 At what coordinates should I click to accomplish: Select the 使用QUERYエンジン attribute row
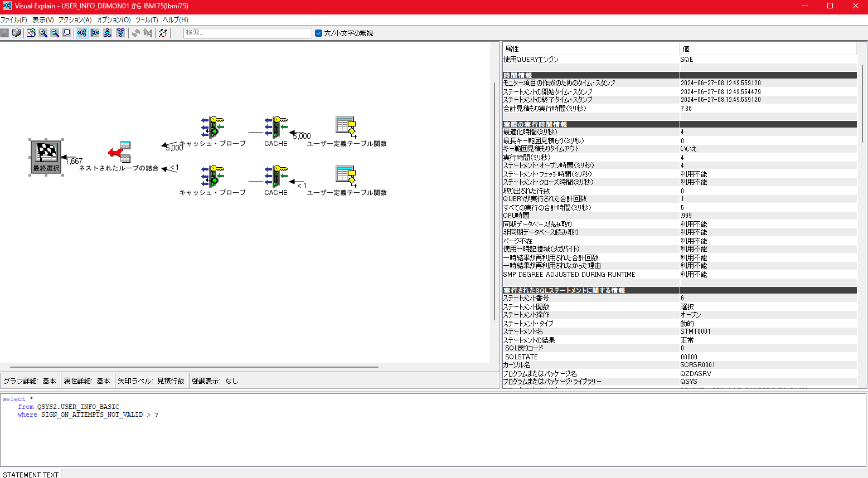680,59
